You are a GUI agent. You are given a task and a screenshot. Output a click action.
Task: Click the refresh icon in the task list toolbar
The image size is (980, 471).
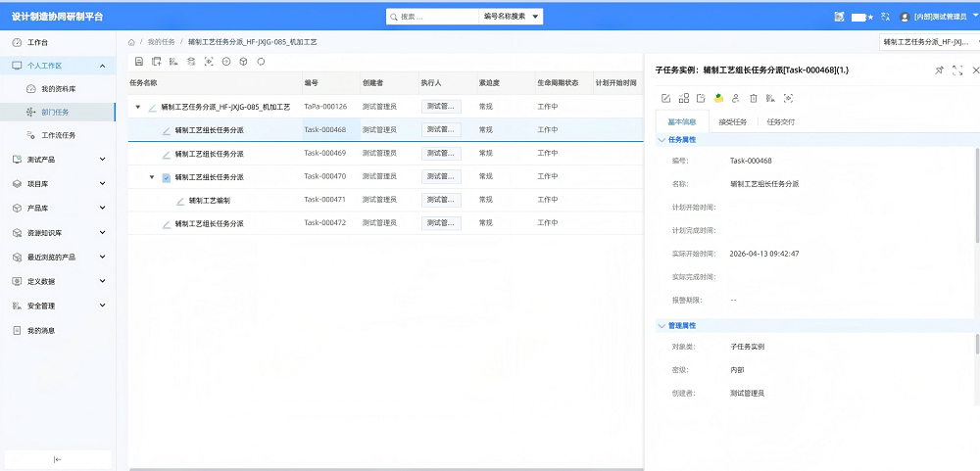262,62
